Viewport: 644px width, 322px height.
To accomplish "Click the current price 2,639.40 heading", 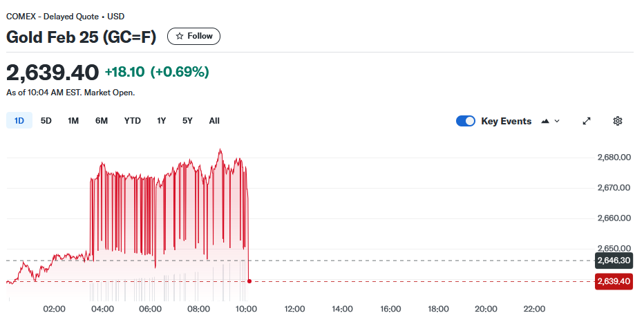I will 53,73.
